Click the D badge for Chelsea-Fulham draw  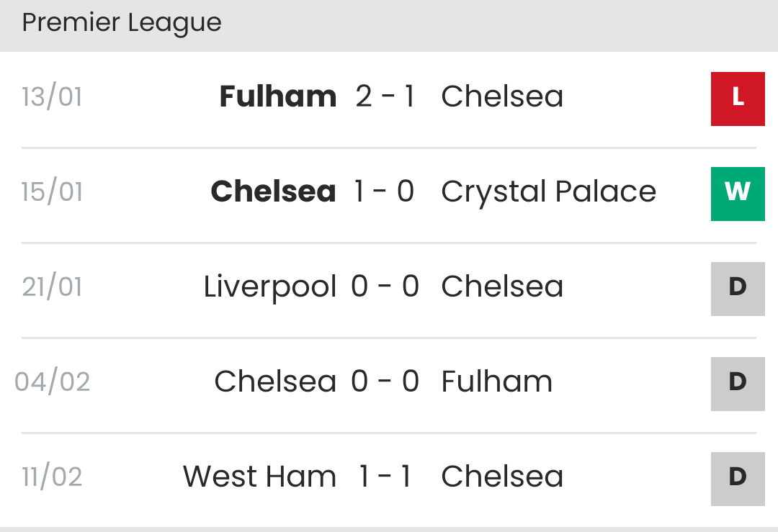click(737, 384)
